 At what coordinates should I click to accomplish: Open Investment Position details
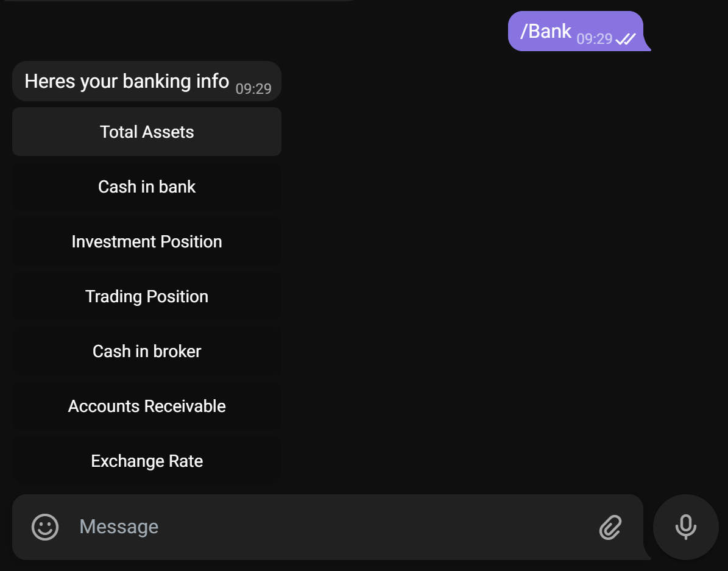point(146,241)
